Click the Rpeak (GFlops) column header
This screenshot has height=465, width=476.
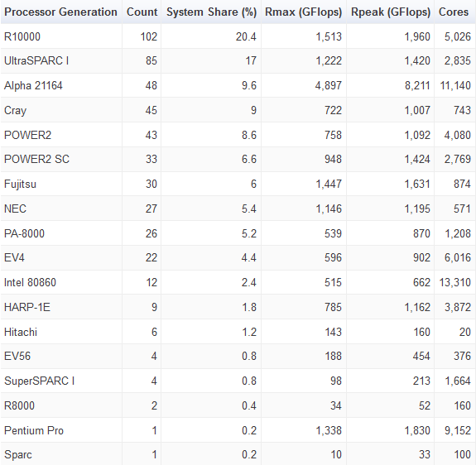click(391, 12)
